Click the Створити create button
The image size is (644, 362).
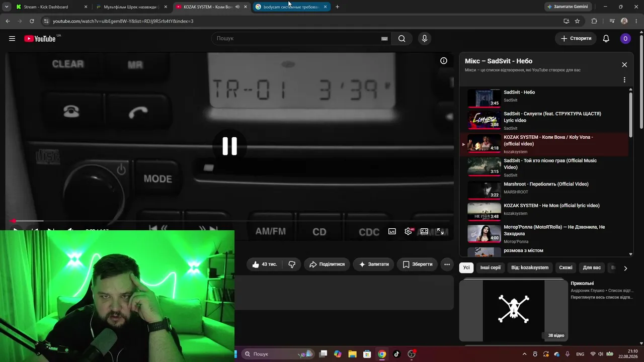[576, 39]
